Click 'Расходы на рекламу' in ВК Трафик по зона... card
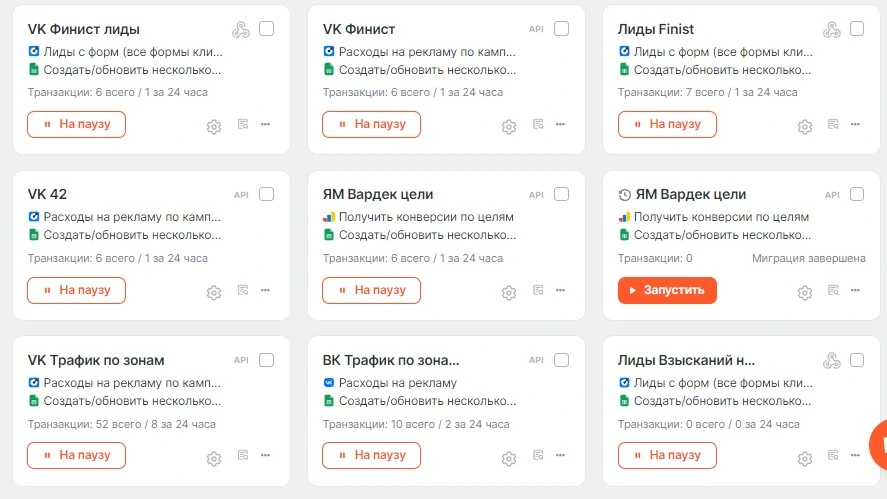 [x=398, y=383]
